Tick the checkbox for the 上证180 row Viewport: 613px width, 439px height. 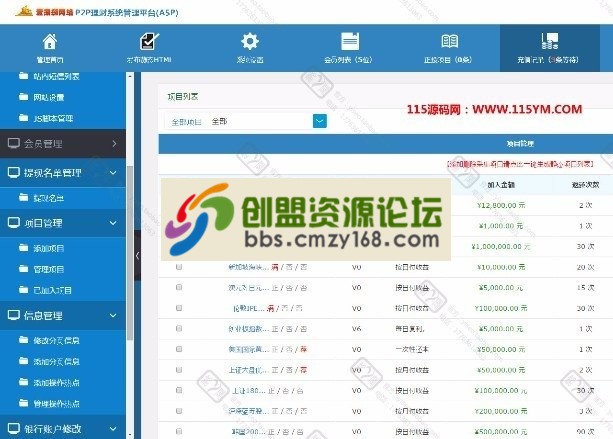[179, 390]
